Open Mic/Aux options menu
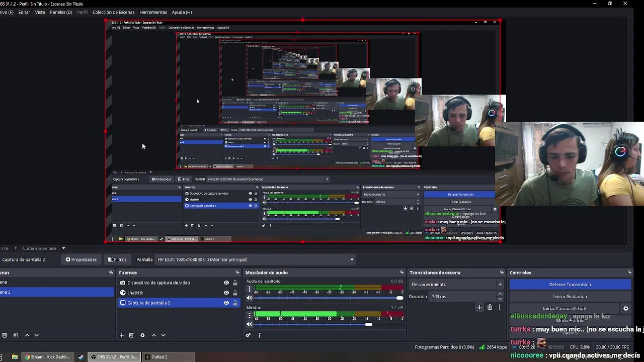The image size is (644, 362). click(249, 315)
